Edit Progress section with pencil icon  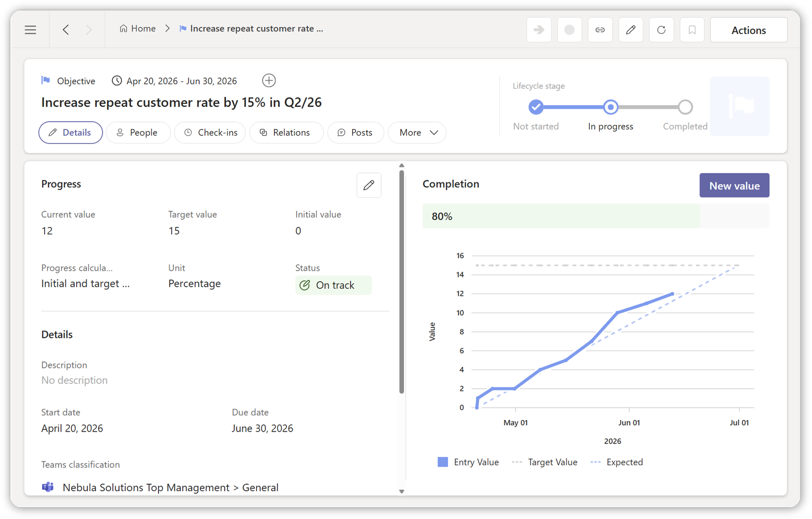pos(368,185)
